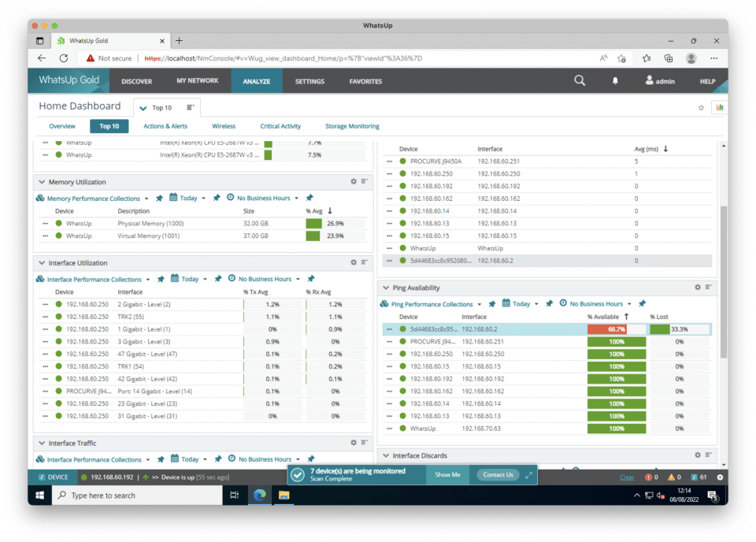Open Ping Availability settings gear
756x542 pixels.
[698, 288]
